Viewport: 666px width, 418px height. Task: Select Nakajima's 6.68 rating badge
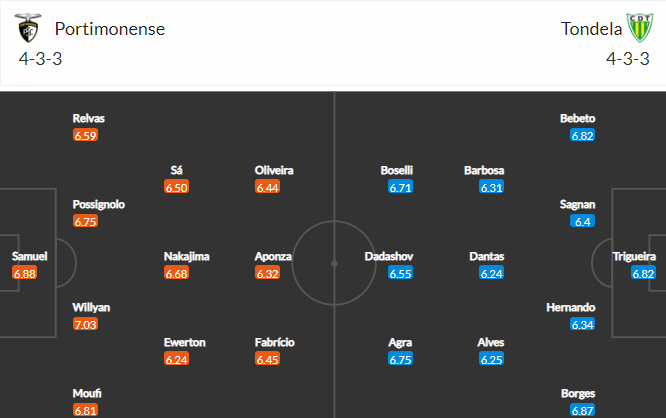coord(176,273)
